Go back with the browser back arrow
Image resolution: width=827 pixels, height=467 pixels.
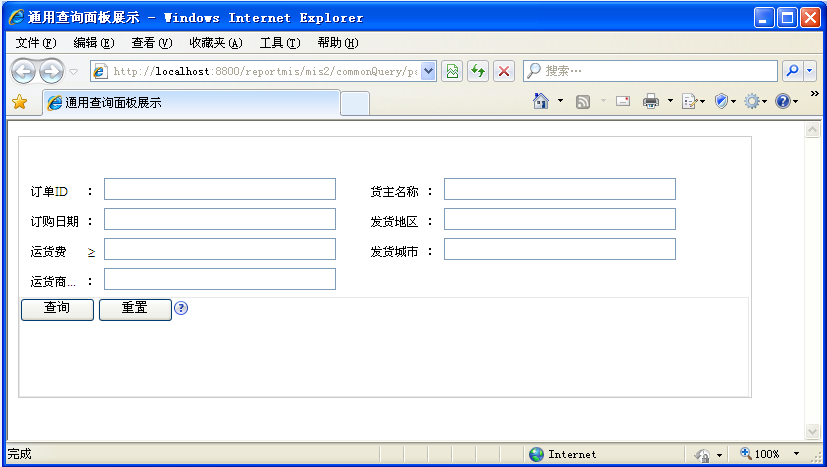[23, 71]
